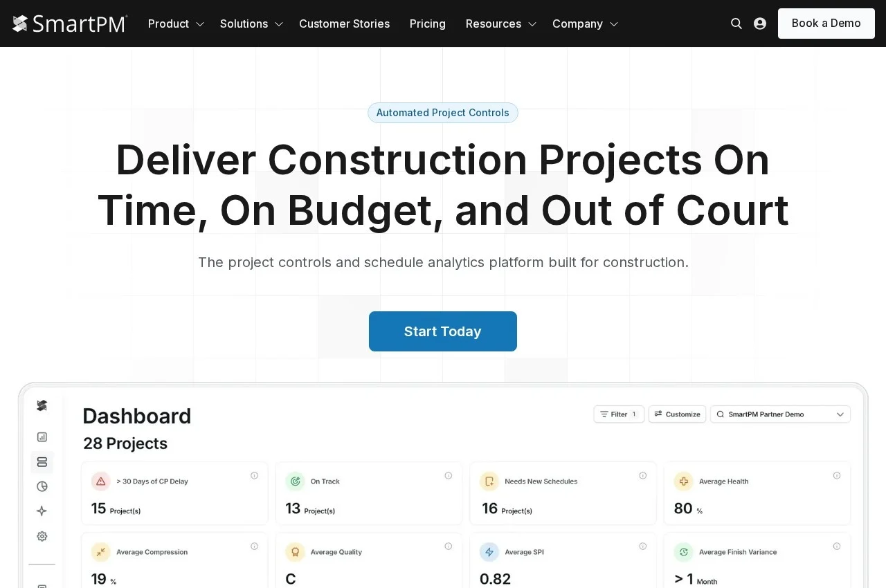
Task: Click the dashboard sidebar SmartPM logo icon
Action: tap(42, 405)
